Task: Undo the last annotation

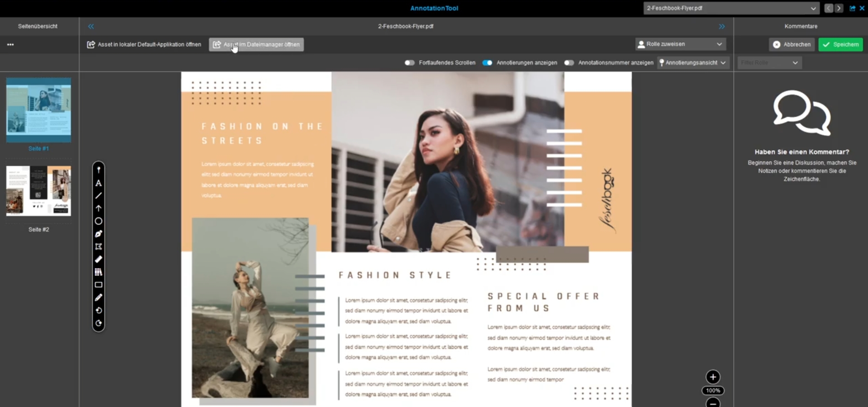Action: coord(99,311)
